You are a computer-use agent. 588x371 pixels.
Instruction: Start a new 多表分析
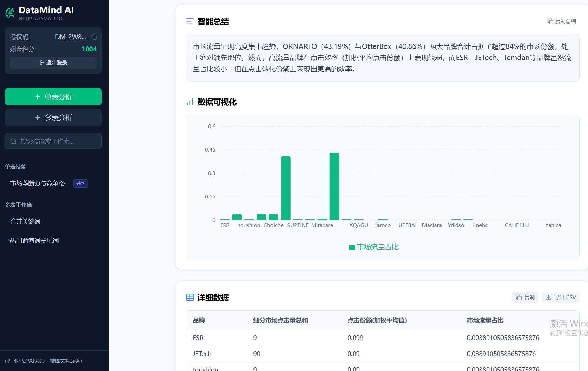click(x=53, y=118)
